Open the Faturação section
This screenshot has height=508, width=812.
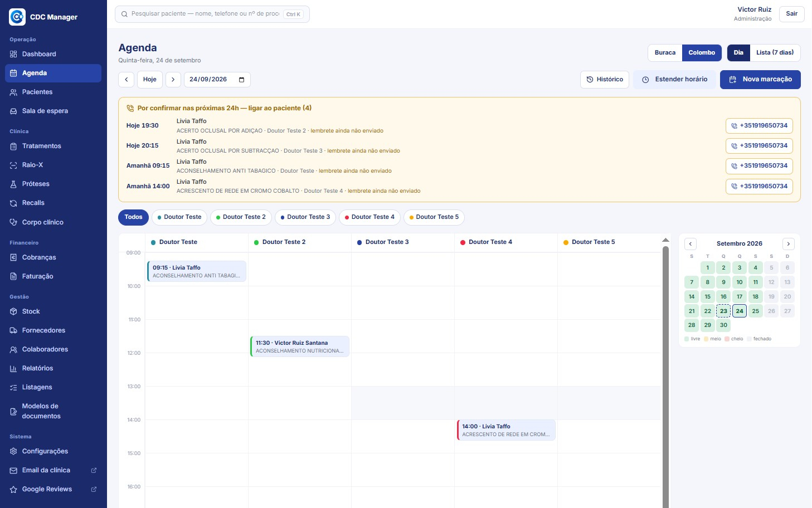(x=54, y=276)
